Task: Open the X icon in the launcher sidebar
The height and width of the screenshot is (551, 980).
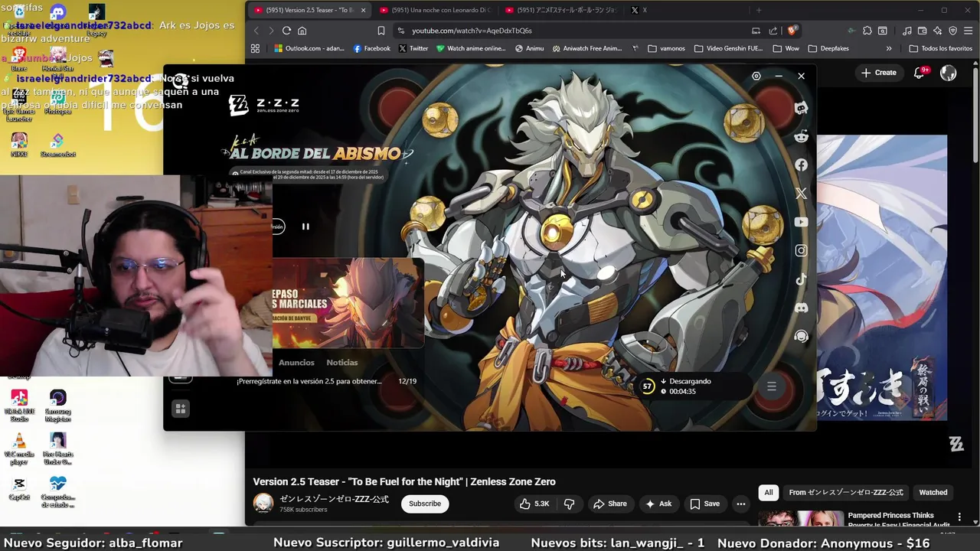Action: [801, 194]
